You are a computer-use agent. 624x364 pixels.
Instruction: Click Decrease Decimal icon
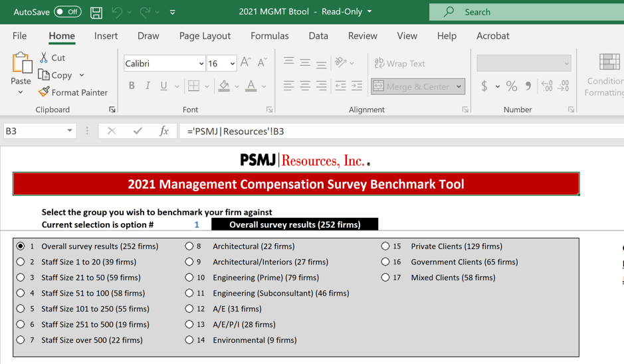coord(564,86)
